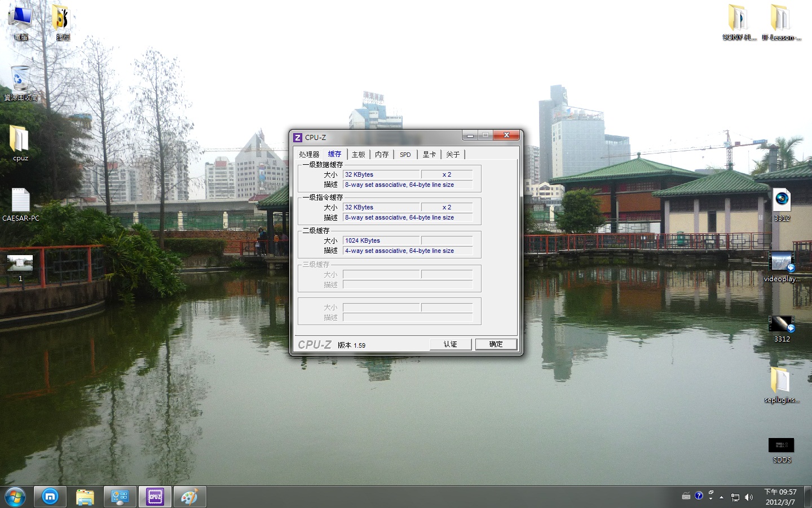Click the blue help tray icon

699,496
